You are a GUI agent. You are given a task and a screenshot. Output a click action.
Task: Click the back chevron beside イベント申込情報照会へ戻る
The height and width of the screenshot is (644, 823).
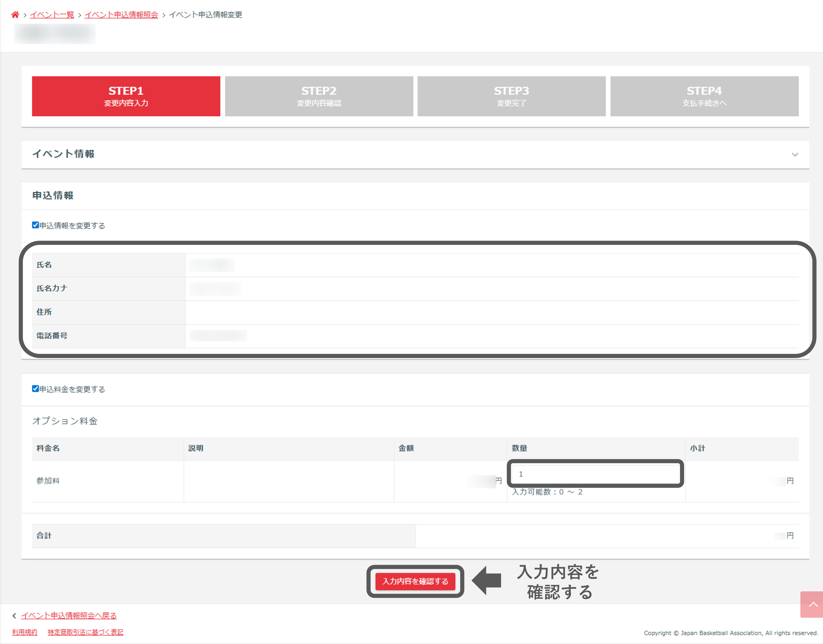14,616
